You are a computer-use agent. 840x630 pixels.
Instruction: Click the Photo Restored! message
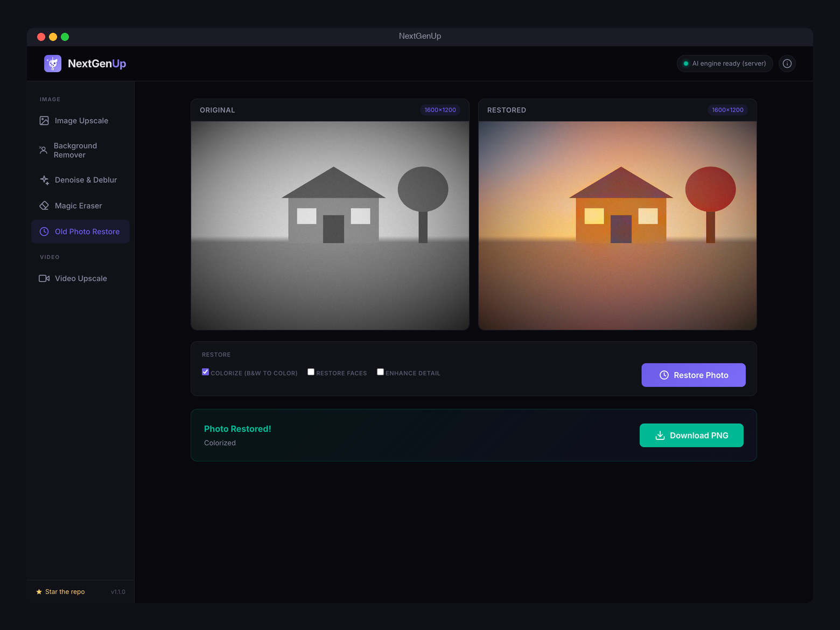pyautogui.click(x=237, y=429)
